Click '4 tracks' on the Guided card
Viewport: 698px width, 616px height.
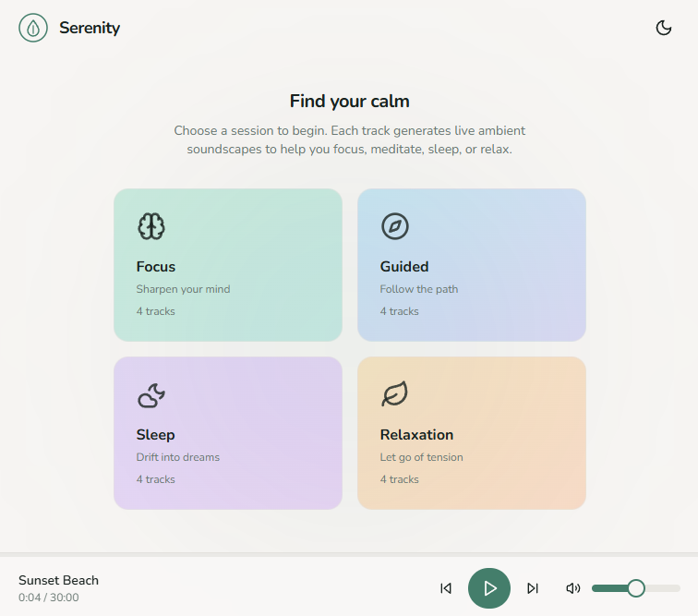point(399,311)
